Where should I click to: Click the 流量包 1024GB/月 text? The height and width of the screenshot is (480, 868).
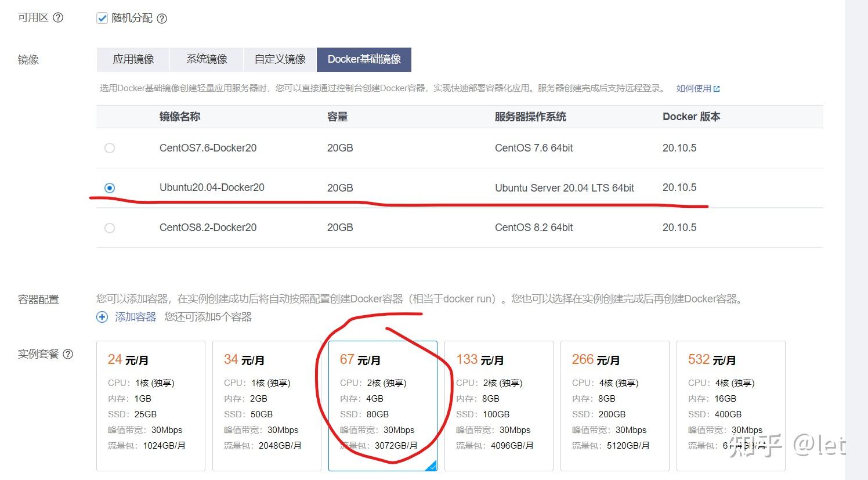pyautogui.click(x=147, y=446)
